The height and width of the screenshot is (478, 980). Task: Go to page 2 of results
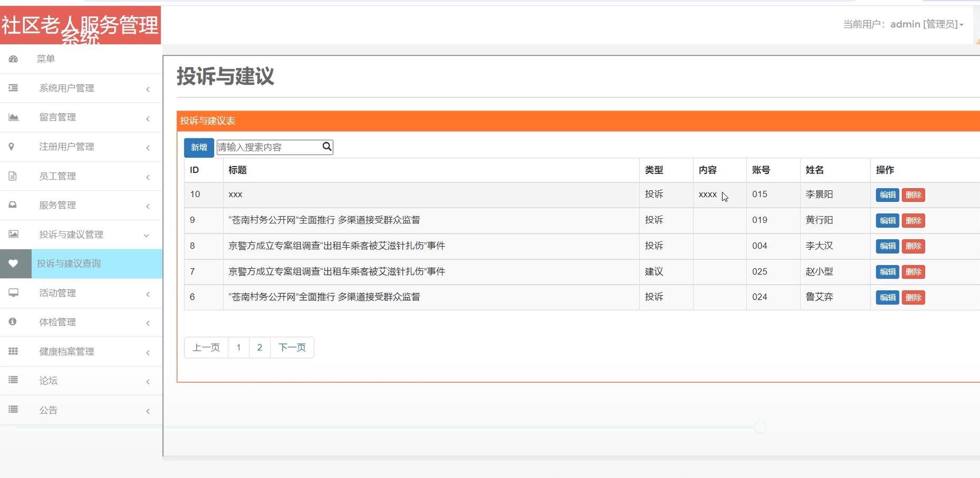tap(259, 347)
